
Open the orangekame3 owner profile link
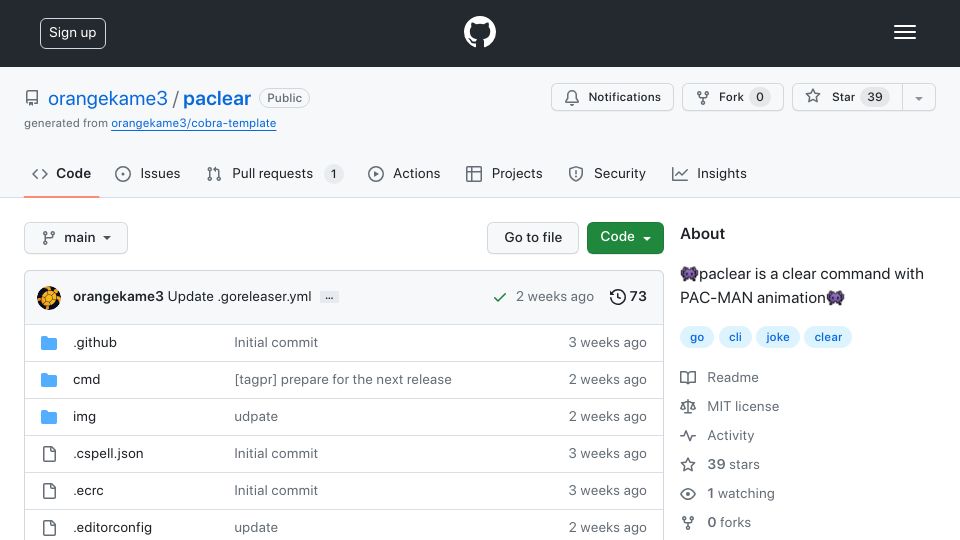(x=108, y=99)
